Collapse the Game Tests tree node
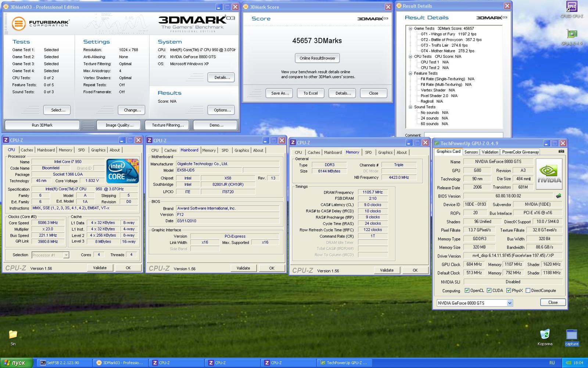This screenshot has height=368, width=588. coord(410,28)
